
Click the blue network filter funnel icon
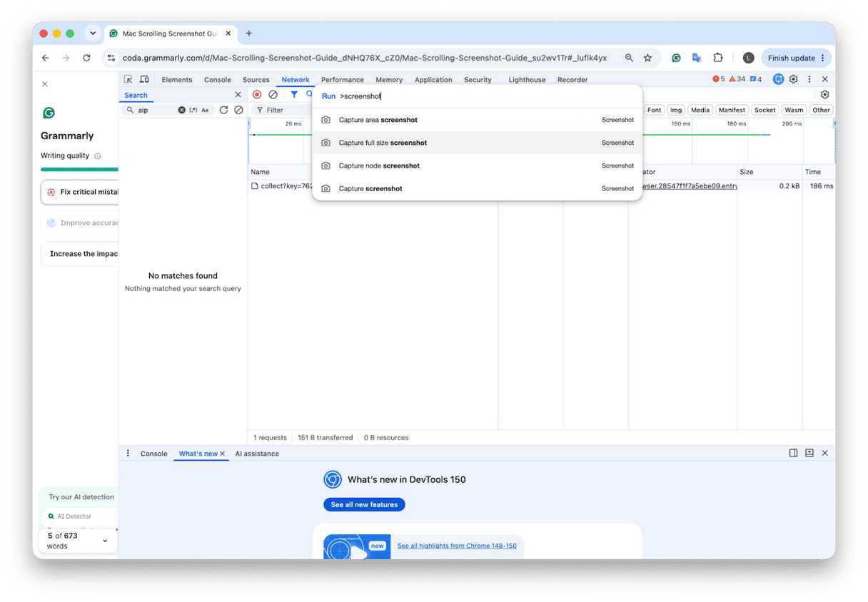pyautogui.click(x=294, y=95)
